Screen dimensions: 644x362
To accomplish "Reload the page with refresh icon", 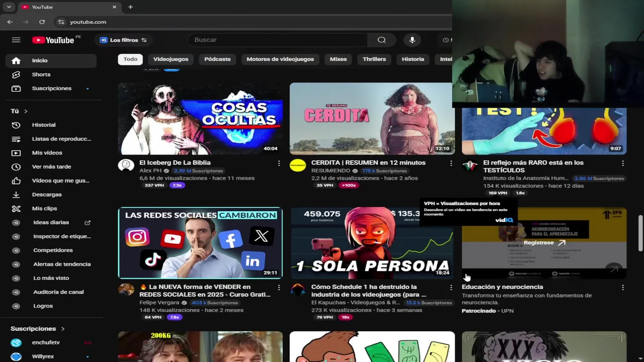I will click(x=42, y=22).
